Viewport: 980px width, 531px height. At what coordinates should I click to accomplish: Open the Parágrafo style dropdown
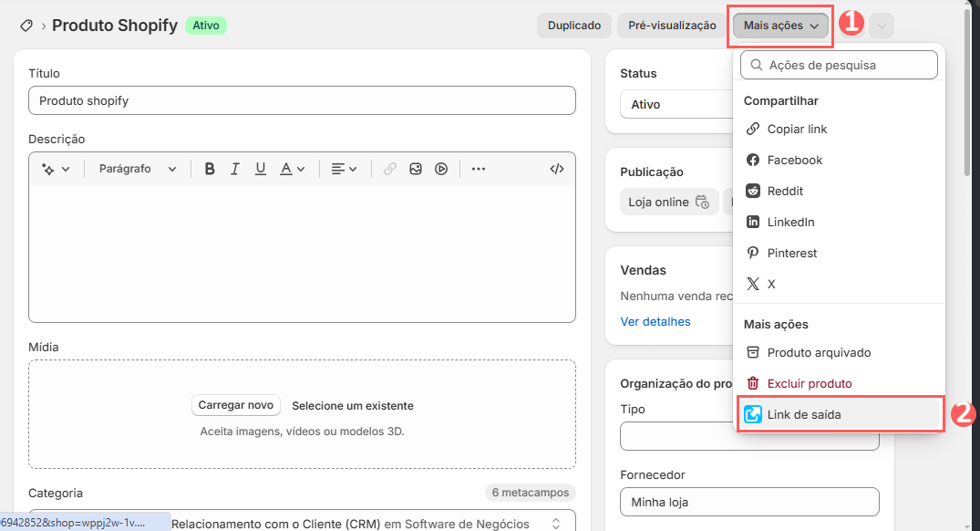(138, 169)
